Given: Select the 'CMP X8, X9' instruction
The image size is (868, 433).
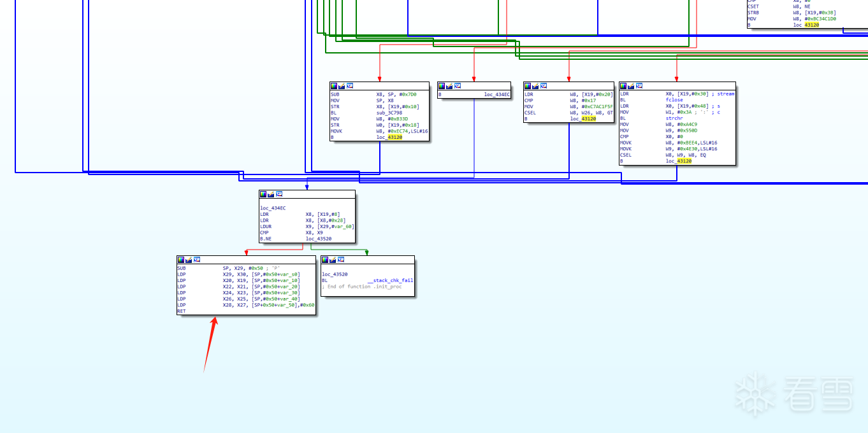Looking at the screenshot, I should (x=291, y=232).
